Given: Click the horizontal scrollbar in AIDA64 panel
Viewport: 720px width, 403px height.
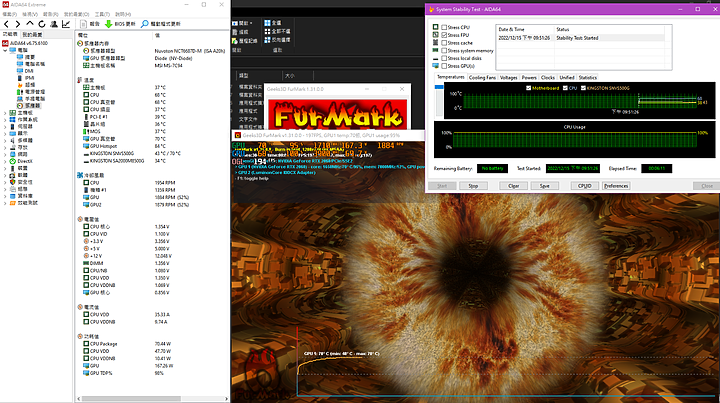Looking at the screenshot, I should 131,398.
